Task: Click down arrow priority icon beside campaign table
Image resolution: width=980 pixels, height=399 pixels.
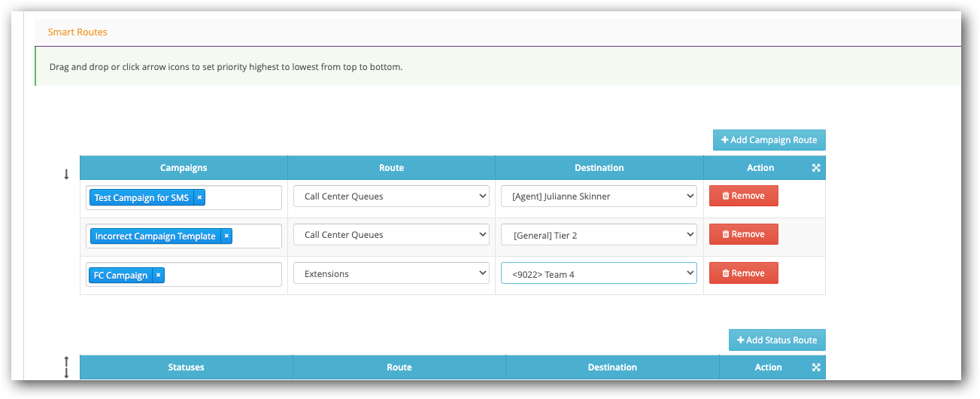Action: pos(66,175)
